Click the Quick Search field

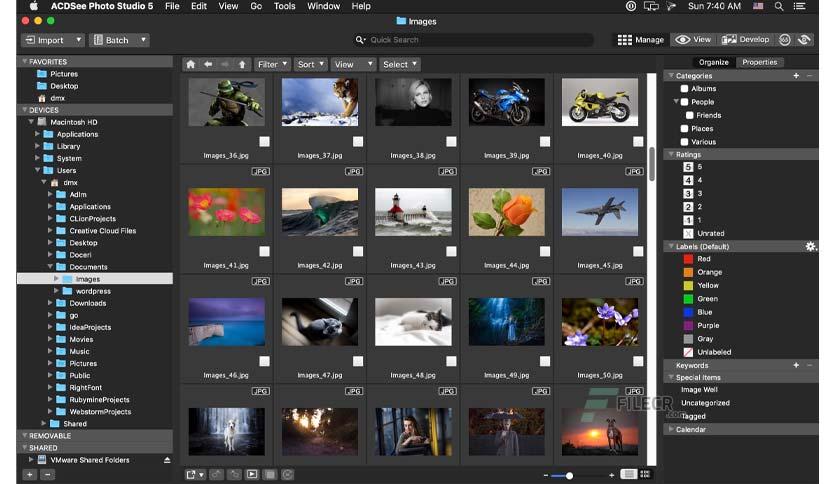click(x=473, y=40)
